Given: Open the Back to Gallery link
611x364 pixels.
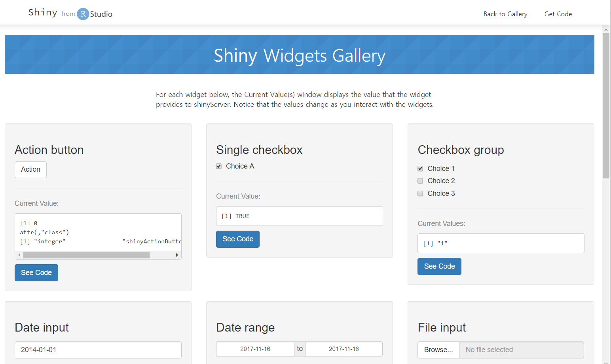Looking at the screenshot, I should pos(505,14).
